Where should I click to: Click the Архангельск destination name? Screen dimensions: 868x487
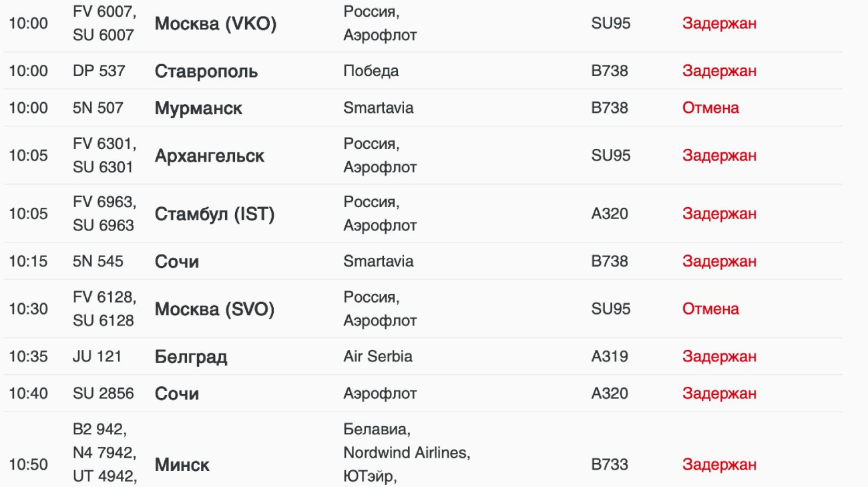click(209, 156)
